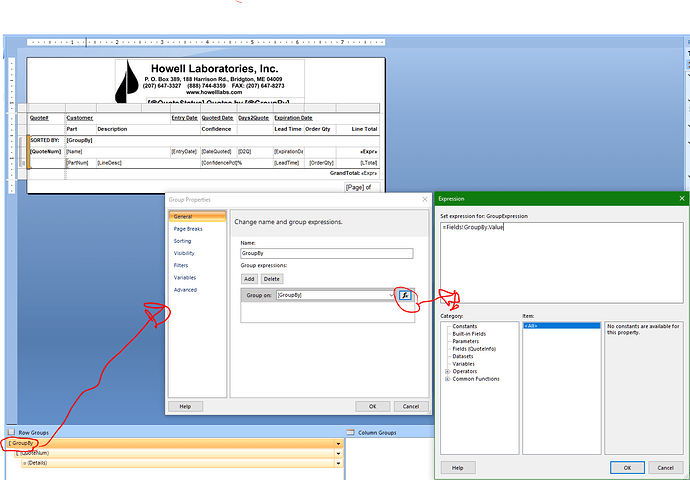
Task: Open Details row group dropdown arrow
Action: pyautogui.click(x=338, y=463)
